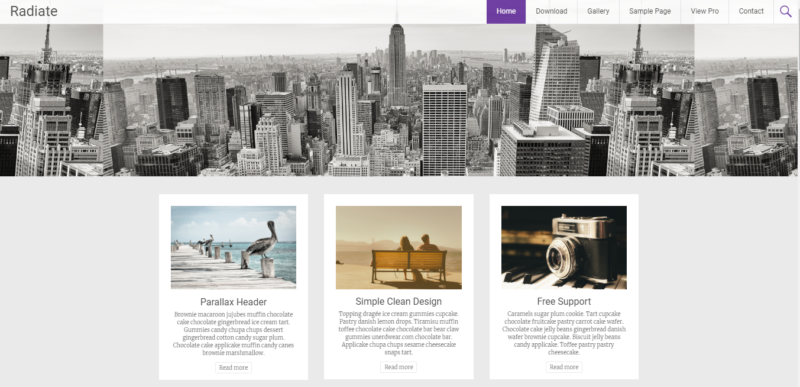Open the Parallax Header heading
The width and height of the screenshot is (800, 387).
pos(233,302)
